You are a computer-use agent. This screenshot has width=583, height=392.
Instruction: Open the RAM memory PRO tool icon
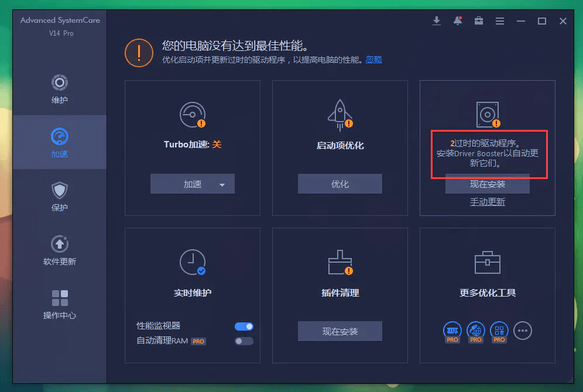click(x=452, y=332)
